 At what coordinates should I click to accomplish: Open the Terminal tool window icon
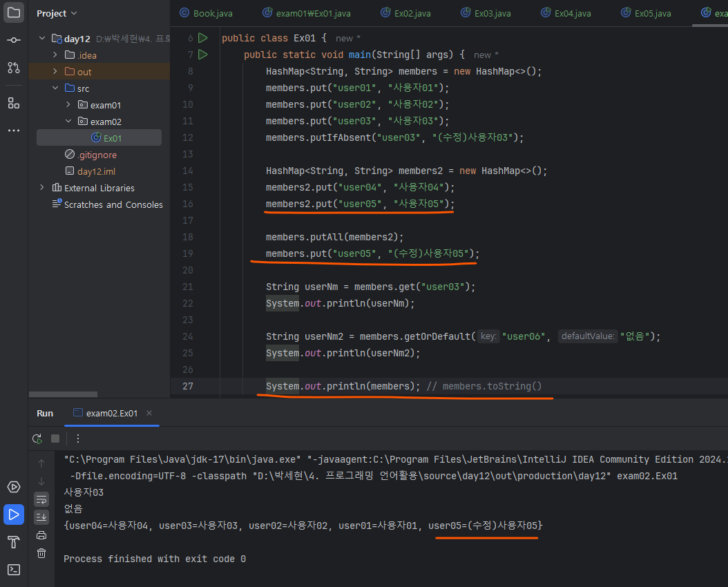coord(14,569)
